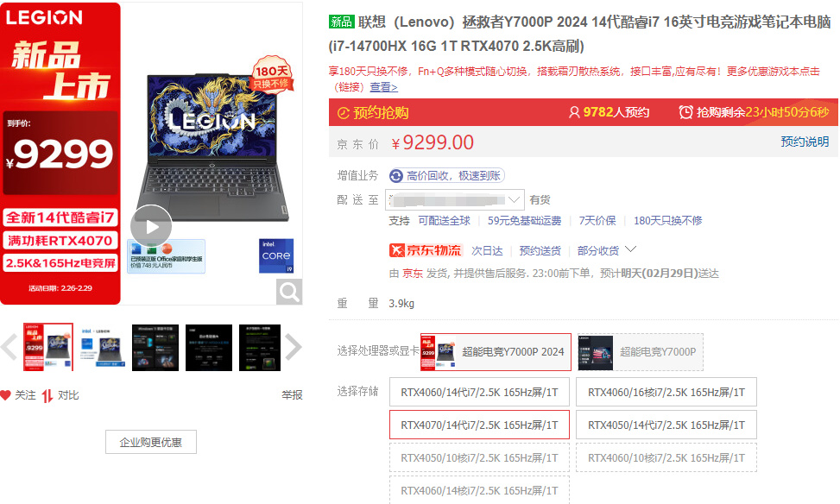This screenshot has height=504, width=840.
Task: Click 59元免基础运费 link
Action: 524,221
